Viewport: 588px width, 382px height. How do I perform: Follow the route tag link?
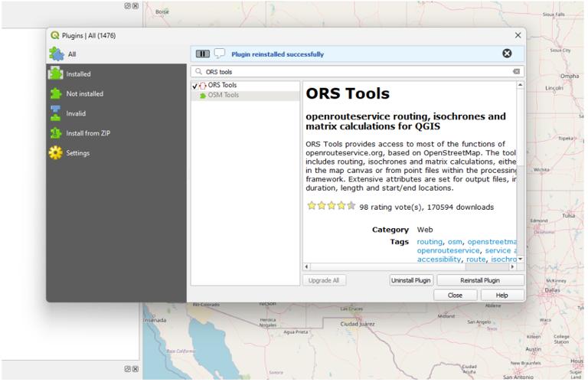476,260
